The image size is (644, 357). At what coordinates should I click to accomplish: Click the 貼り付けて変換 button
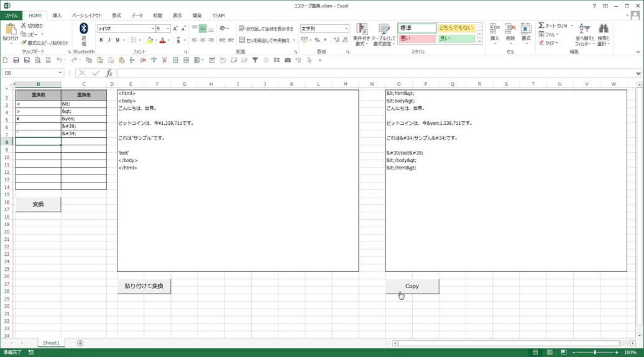144,286
